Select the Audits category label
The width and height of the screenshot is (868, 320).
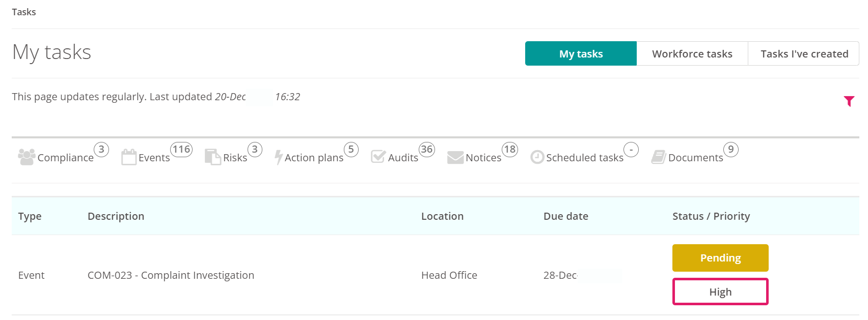[403, 158]
